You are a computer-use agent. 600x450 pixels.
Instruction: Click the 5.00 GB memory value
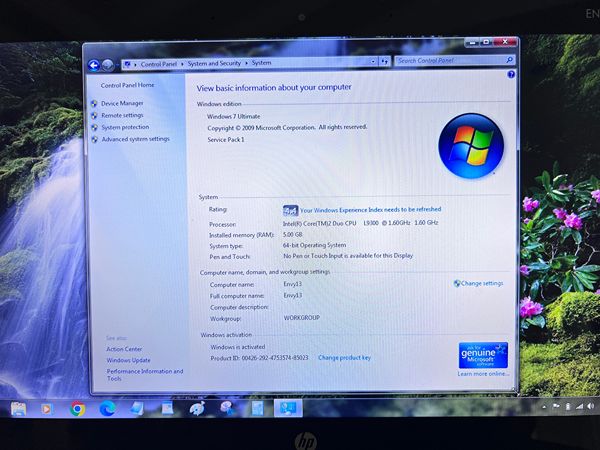[x=293, y=234]
